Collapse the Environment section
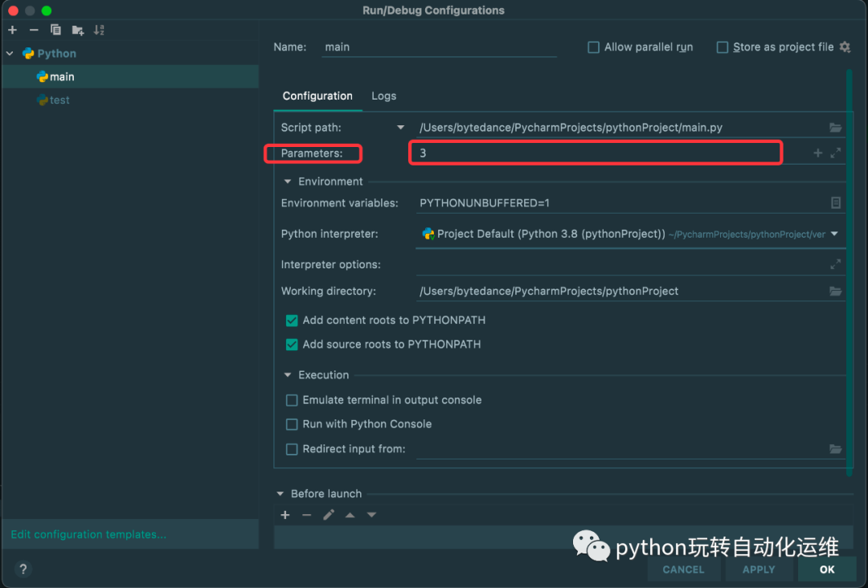Image resolution: width=868 pixels, height=588 pixels. click(x=287, y=182)
